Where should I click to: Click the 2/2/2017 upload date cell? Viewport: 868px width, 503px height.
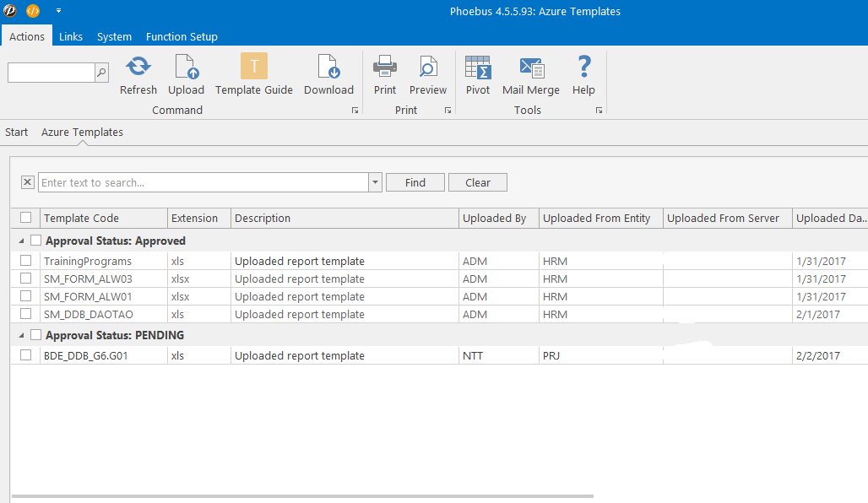click(830, 356)
